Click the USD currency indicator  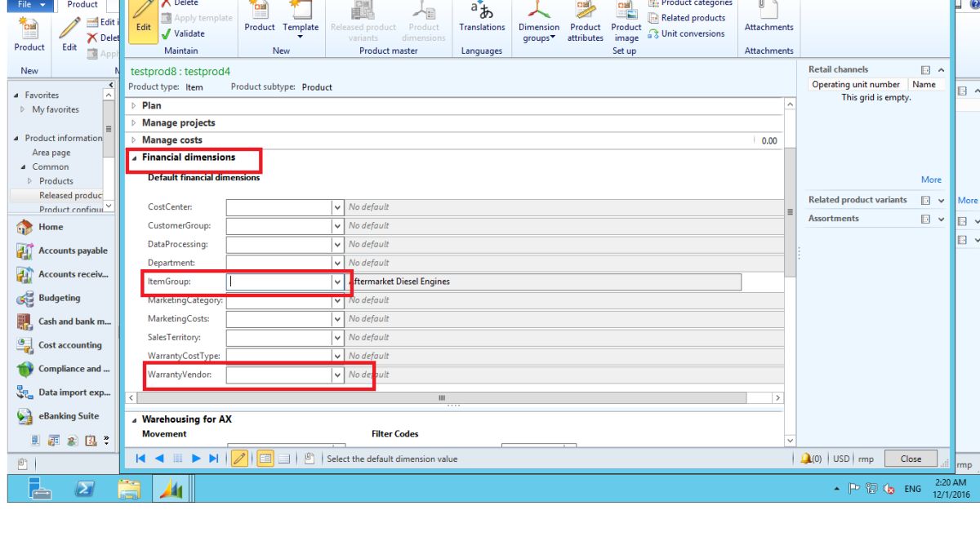[842, 459]
